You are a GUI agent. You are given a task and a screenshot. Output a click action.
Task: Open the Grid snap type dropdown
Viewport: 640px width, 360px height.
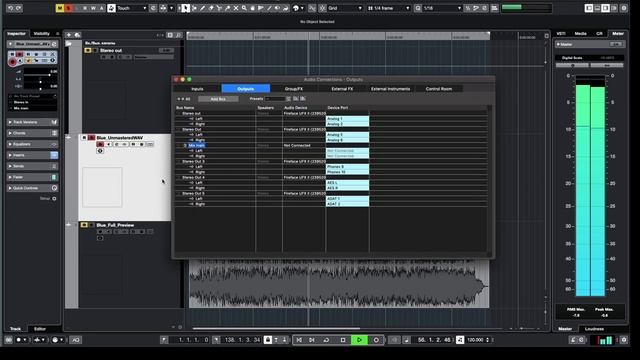344,8
